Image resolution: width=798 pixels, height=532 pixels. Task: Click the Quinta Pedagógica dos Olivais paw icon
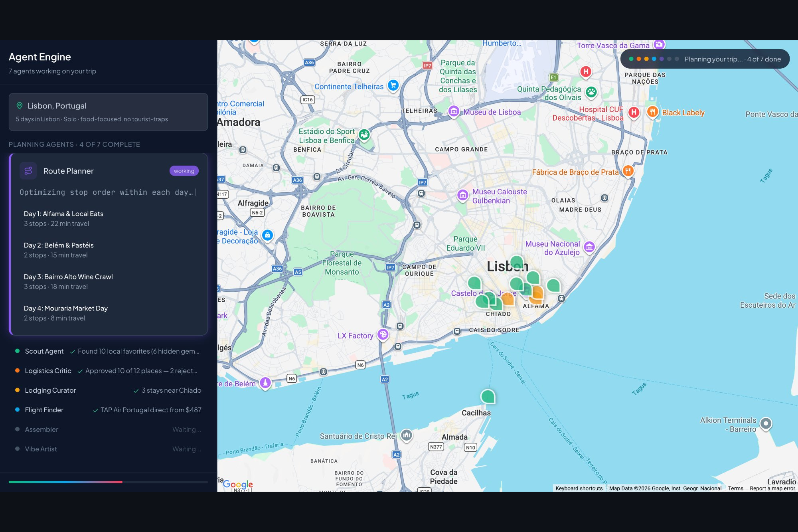pos(591,92)
